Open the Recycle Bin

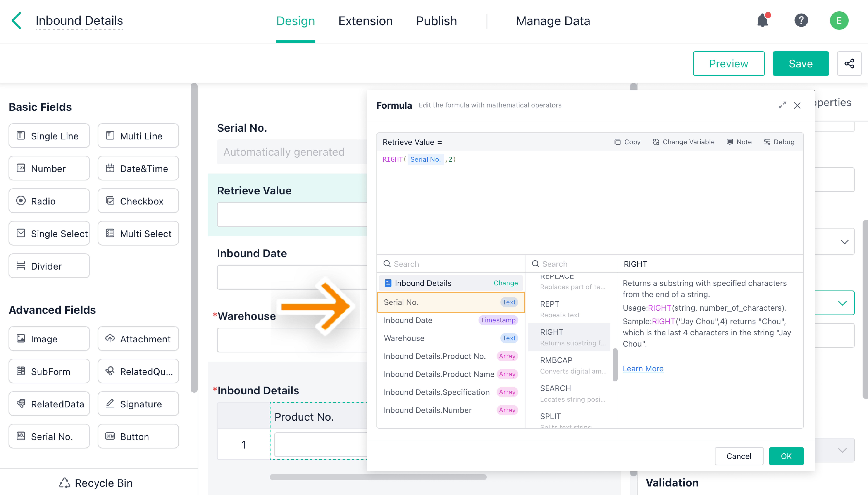click(x=96, y=483)
